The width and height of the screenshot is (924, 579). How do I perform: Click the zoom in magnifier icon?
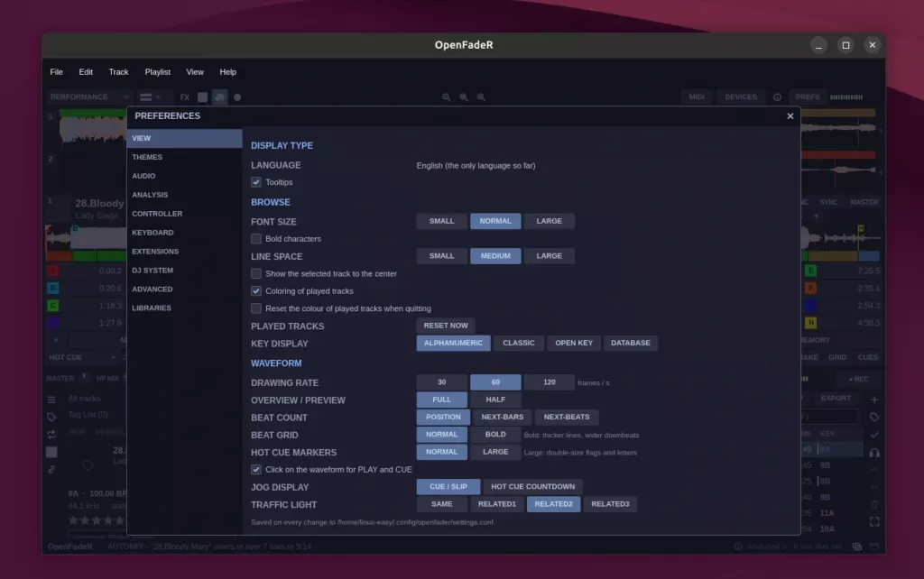(x=482, y=97)
